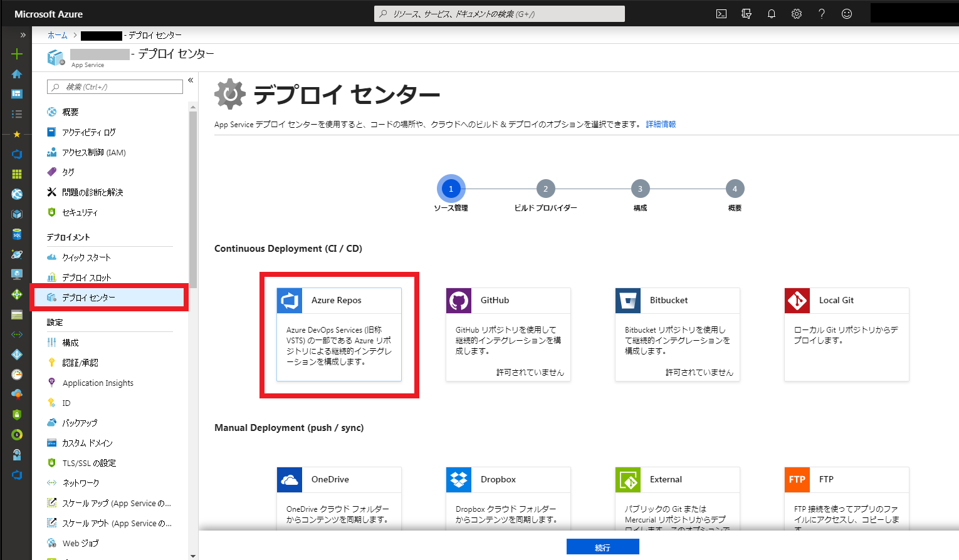Select デプロイ センター menu item
The height and width of the screenshot is (560, 959).
(x=110, y=298)
